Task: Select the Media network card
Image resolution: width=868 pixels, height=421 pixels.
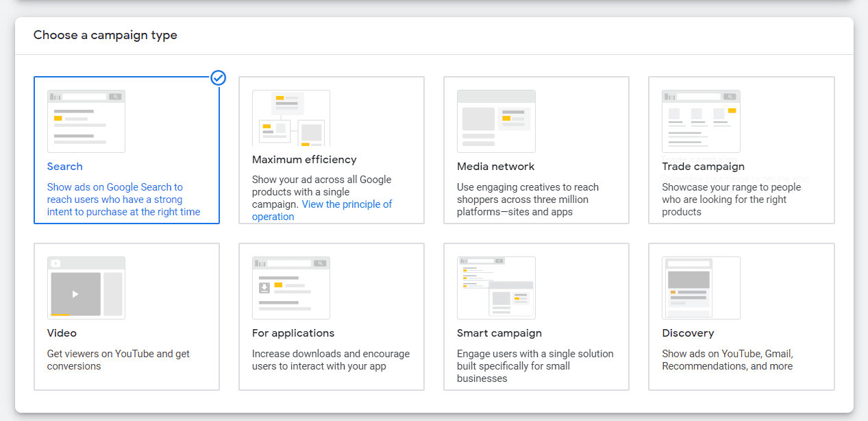Action: [x=536, y=150]
